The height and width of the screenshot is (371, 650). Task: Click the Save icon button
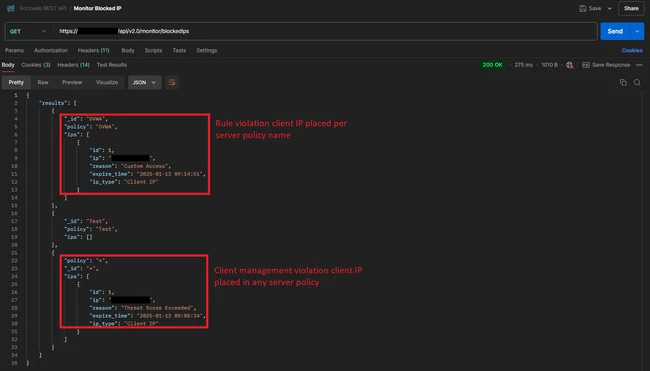click(x=590, y=8)
